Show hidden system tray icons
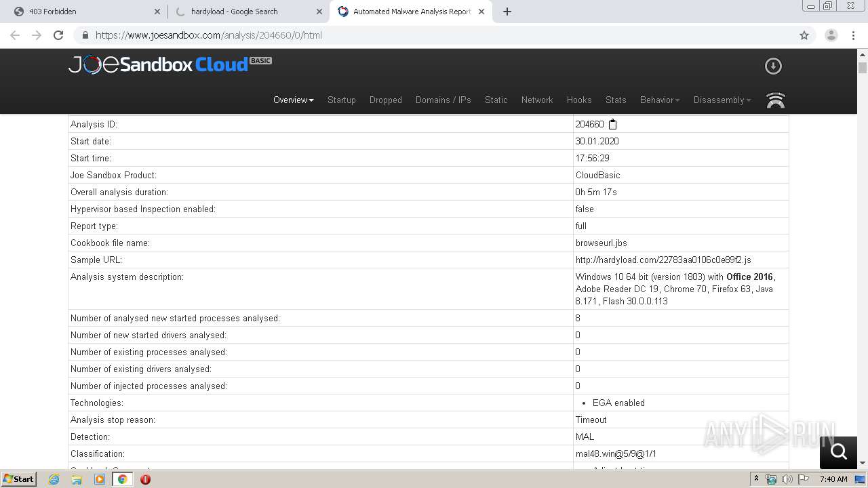Viewport: 868px width, 488px height. pos(756,479)
